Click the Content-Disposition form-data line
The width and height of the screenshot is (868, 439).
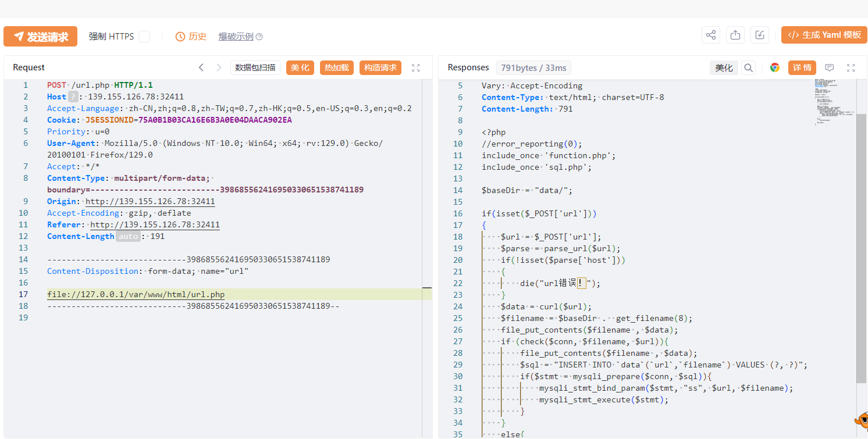click(x=148, y=271)
